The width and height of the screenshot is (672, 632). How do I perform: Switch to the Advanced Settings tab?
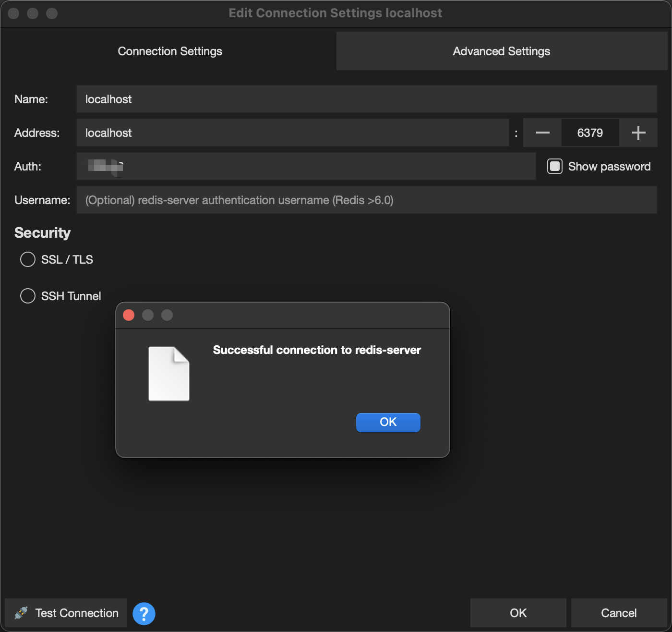pos(501,51)
